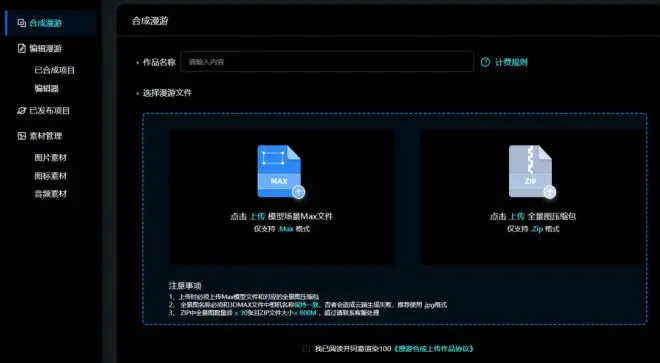Image resolution: width=660 pixels, height=363 pixels.
Task: Focus the 作品名称 input field
Action: (327, 62)
